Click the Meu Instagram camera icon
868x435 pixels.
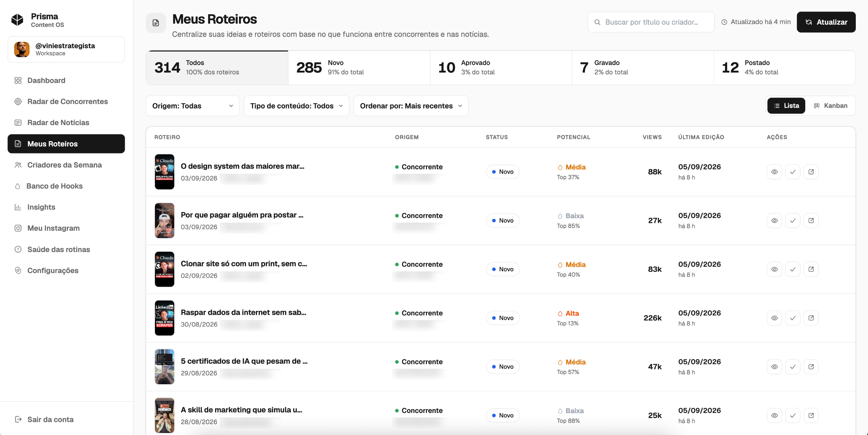(18, 228)
